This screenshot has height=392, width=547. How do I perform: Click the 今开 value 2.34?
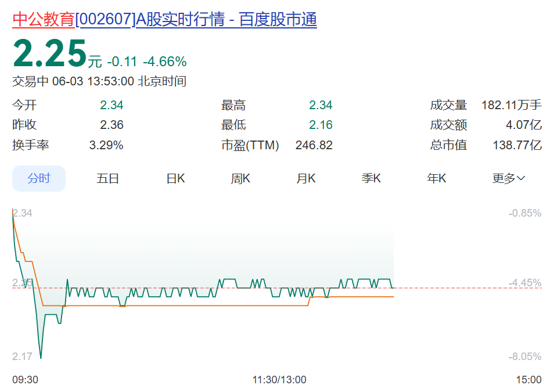coord(111,105)
